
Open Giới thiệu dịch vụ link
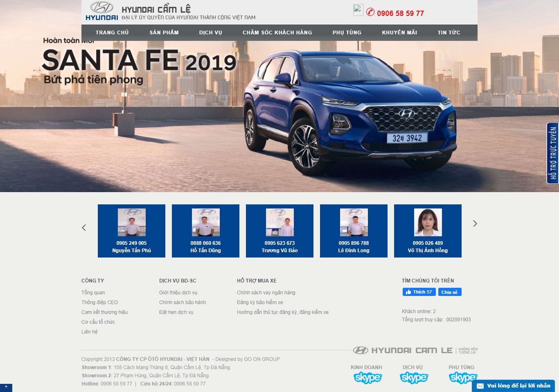(x=178, y=292)
